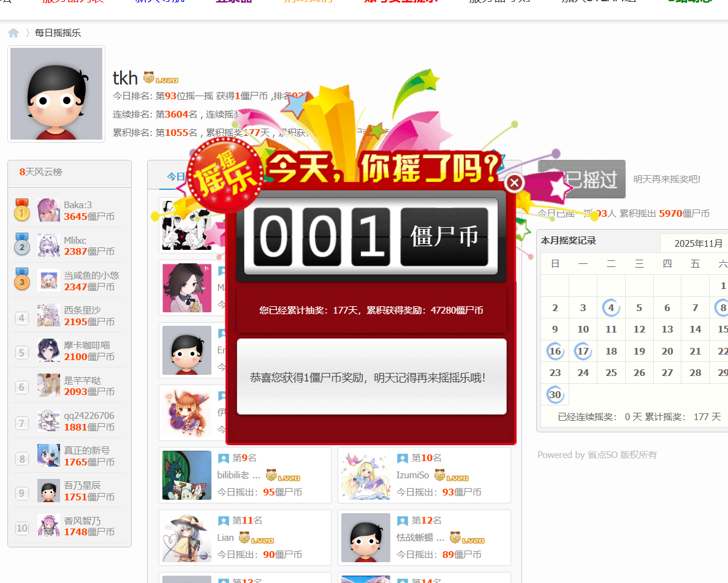This screenshot has width=728, height=583.
Task: Open the 每日摇摇乐 breadcrumb link
Action: [x=58, y=33]
